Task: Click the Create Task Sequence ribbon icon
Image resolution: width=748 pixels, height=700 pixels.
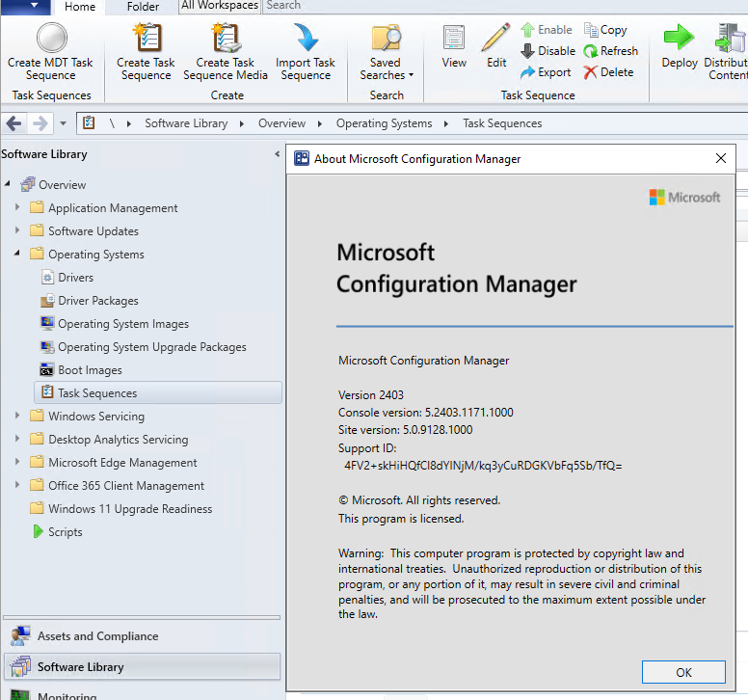Action: point(147,38)
